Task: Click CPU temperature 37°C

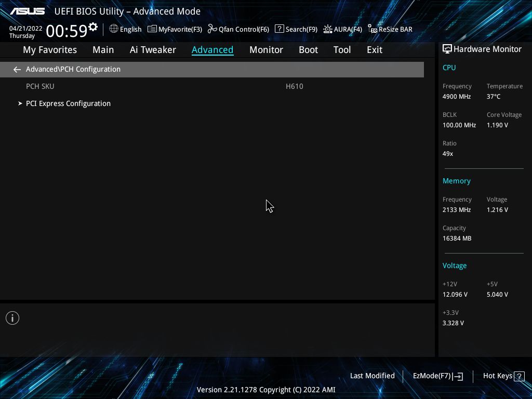Action: click(494, 96)
